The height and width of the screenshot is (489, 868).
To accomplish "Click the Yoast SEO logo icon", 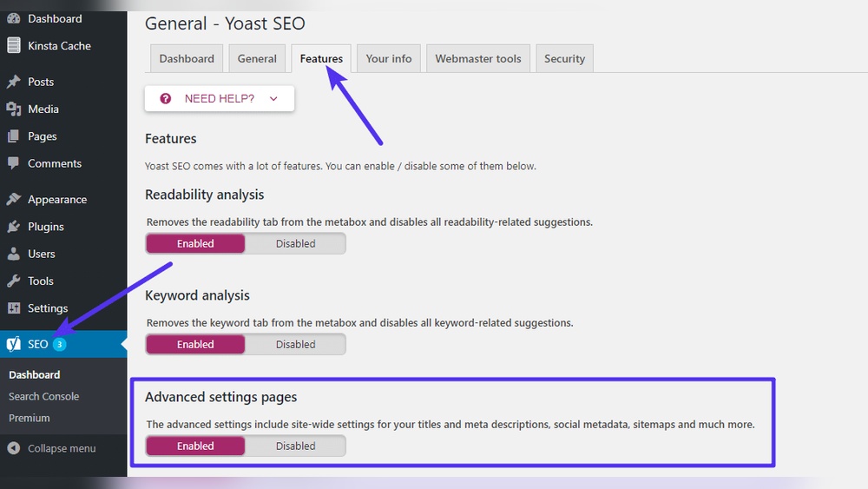I will pyautogui.click(x=14, y=344).
